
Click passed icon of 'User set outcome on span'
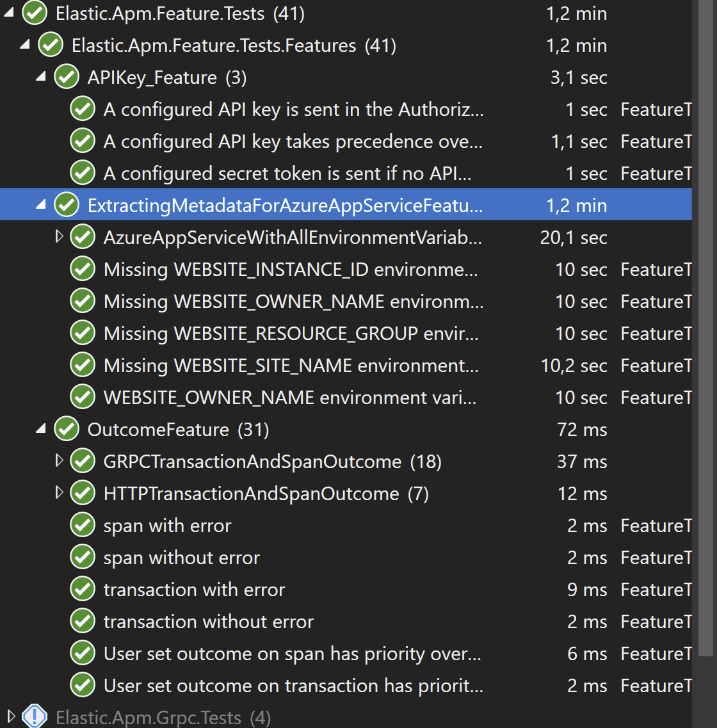coord(83,654)
